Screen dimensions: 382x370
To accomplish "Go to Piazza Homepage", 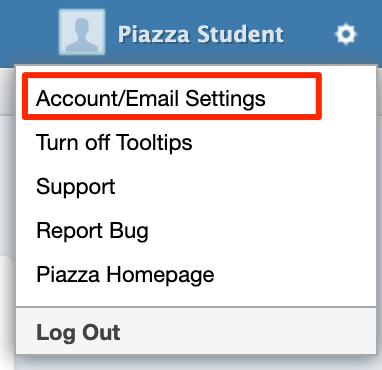I will pos(125,275).
